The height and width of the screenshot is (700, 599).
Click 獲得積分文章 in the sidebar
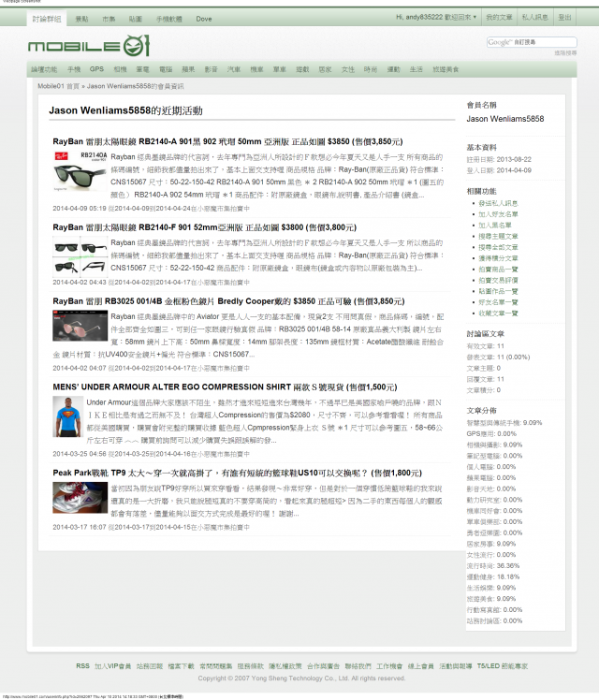coord(498,258)
